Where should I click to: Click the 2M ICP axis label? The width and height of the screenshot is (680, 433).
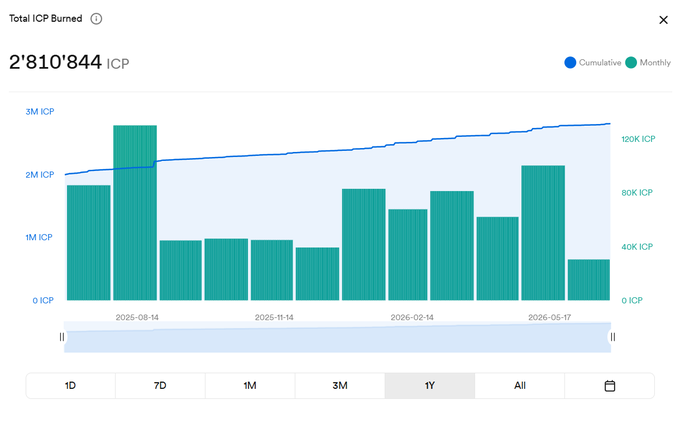(40, 174)
